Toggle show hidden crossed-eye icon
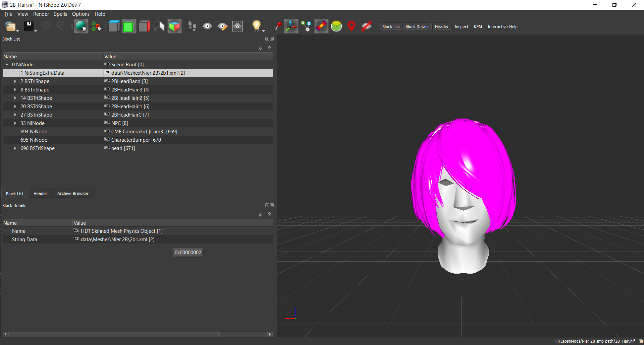 coord(366,26)
